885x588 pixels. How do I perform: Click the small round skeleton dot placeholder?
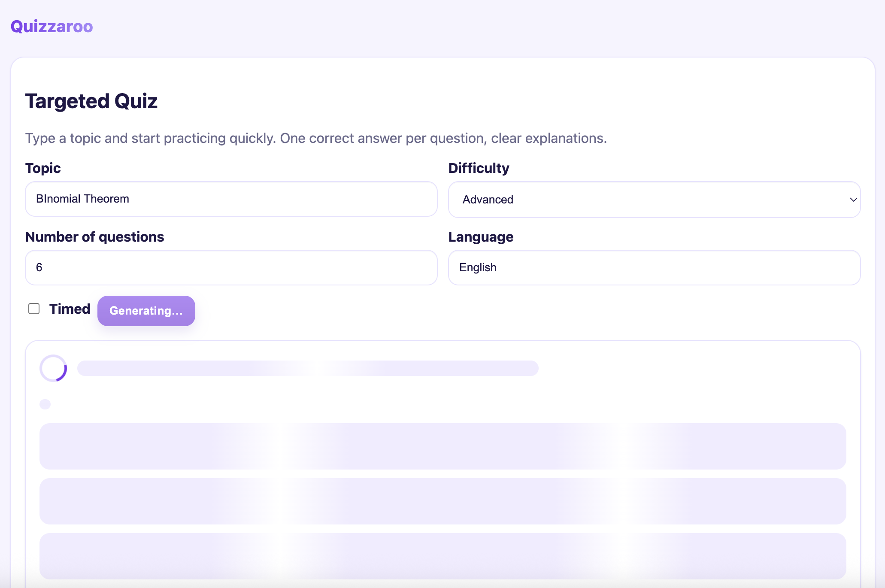click(x=45, y=404)
